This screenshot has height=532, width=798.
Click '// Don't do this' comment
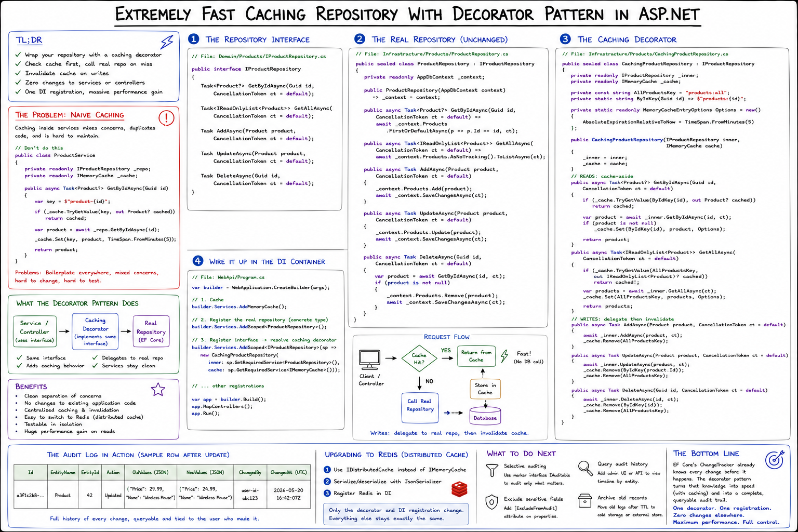[x=39, y=148]
